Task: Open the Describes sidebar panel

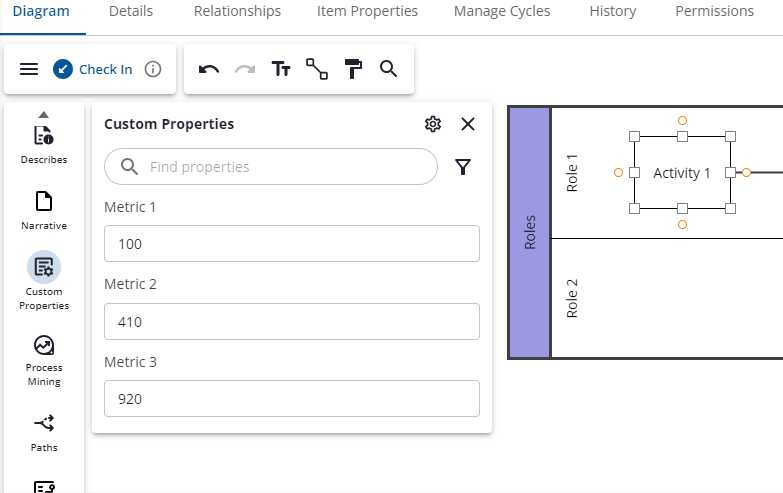Action: 44,144
